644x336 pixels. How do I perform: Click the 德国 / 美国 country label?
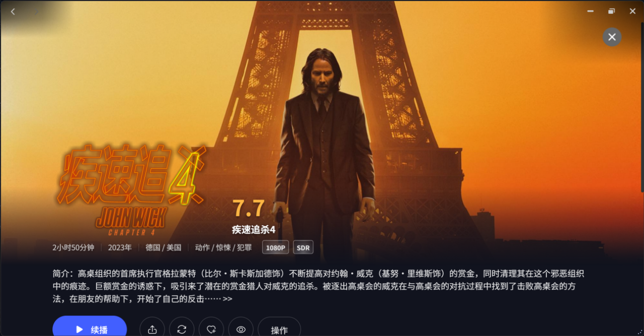pos(164,247)
